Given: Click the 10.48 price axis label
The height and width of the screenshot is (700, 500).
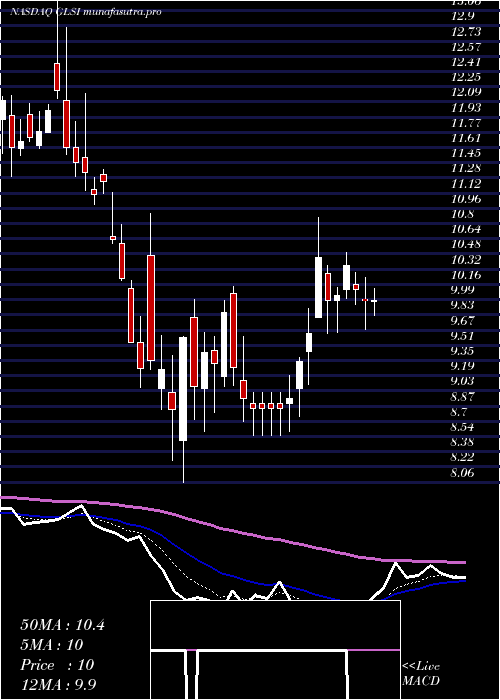Looking at the screenshot, I should [466, 245].
